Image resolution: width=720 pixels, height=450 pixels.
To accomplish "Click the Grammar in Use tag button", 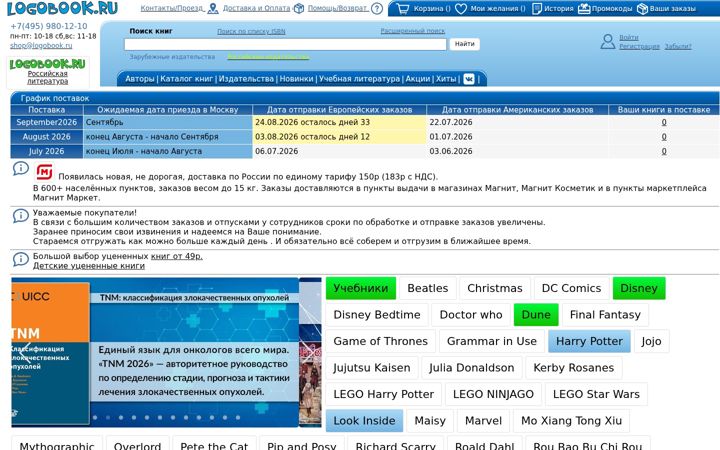I will 491,342.
